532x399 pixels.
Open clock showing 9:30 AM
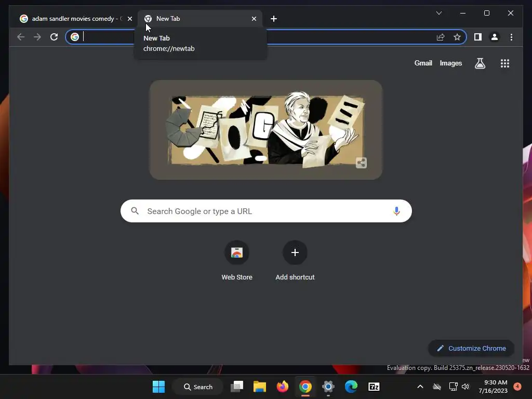[493, 387]
